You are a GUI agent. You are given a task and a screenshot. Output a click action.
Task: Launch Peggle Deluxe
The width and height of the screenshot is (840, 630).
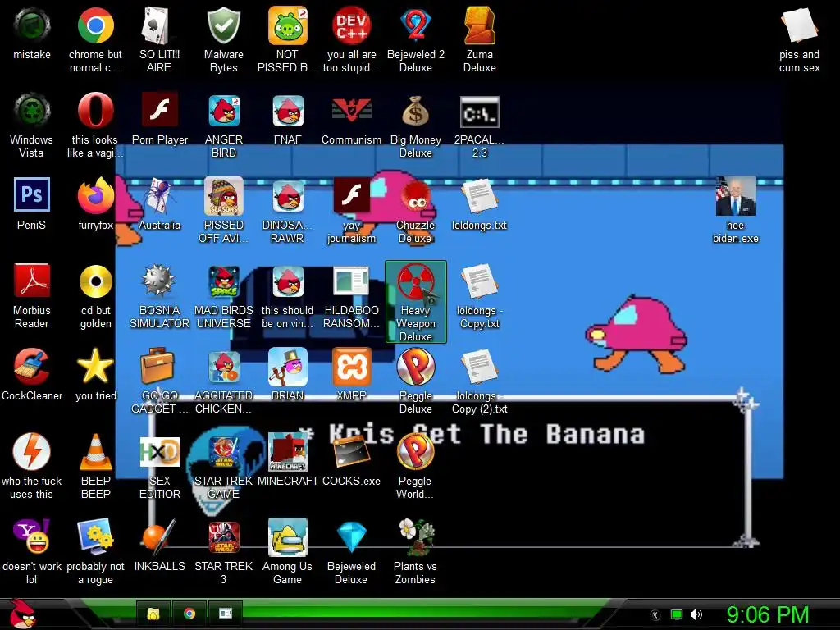pyautogui.click(x=416, y=367)
